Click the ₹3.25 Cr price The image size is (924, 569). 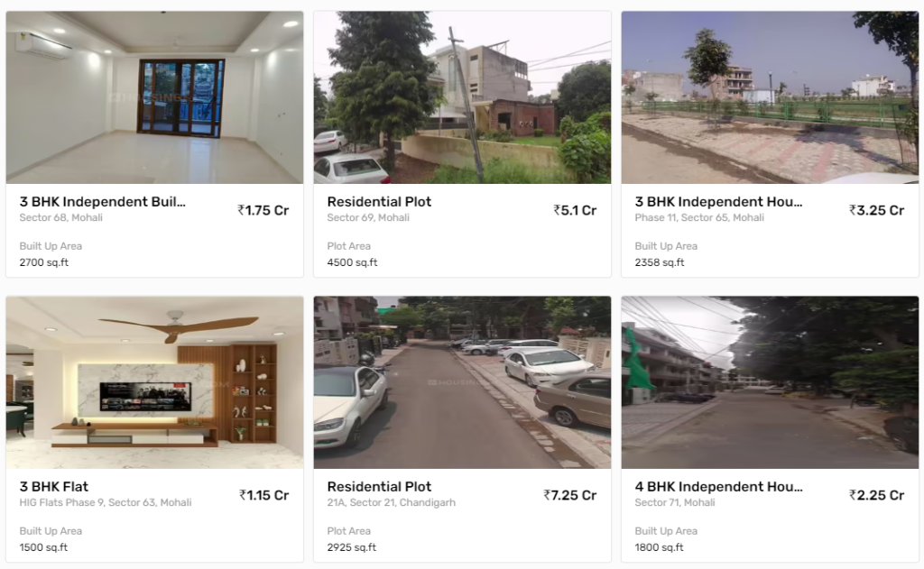click(x=876, y=210)
